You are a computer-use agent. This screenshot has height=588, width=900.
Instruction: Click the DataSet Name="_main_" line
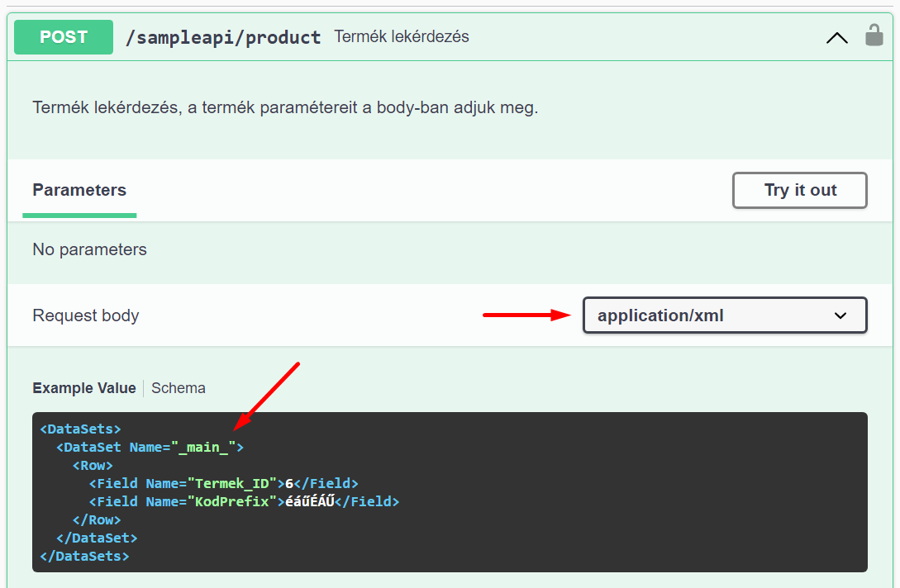150,448
